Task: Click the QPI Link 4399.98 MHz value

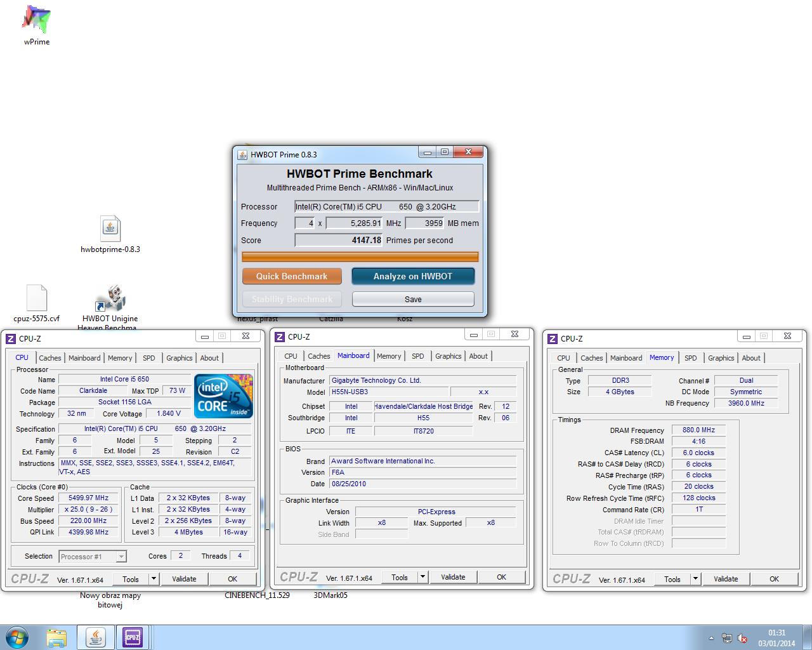Action: pos(88,532)
